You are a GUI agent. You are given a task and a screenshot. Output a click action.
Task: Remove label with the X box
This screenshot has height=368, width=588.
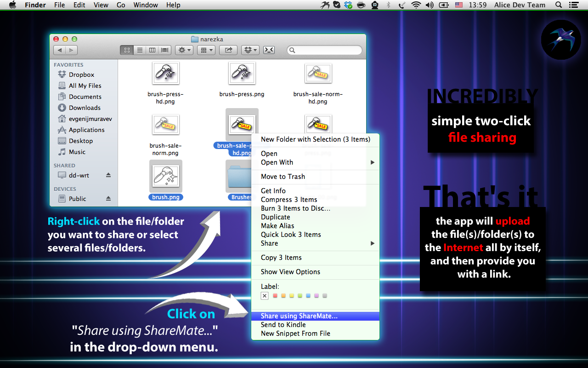click(x=265, y=296)
